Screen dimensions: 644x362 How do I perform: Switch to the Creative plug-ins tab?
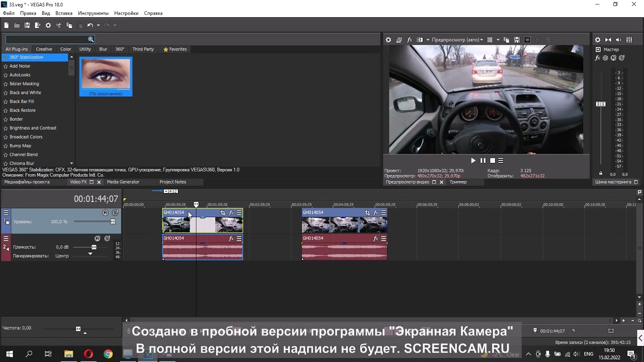[x=44, y=49]
